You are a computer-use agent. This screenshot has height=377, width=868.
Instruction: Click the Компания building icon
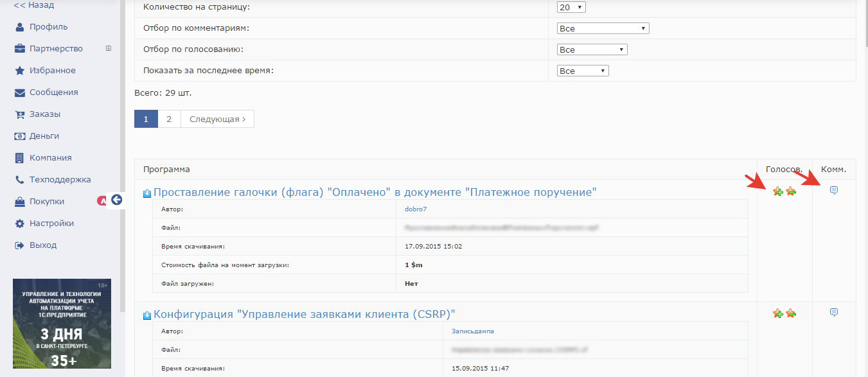point(19,158)
